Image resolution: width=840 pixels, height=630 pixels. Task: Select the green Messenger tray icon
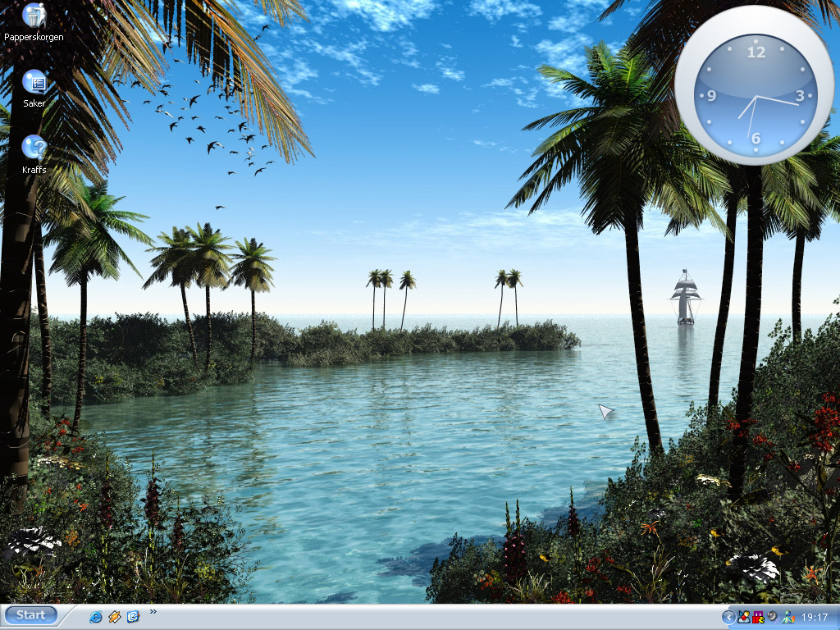tap(787, 616)
